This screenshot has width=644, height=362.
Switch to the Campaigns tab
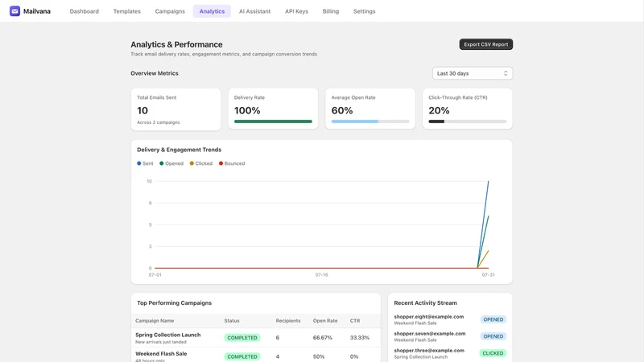click(170, 11)
